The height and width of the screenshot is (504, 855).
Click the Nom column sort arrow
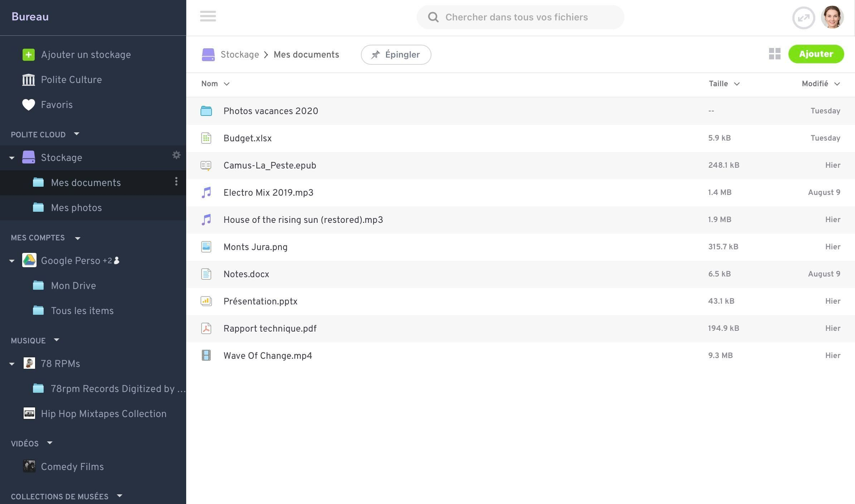pos(227,83)
